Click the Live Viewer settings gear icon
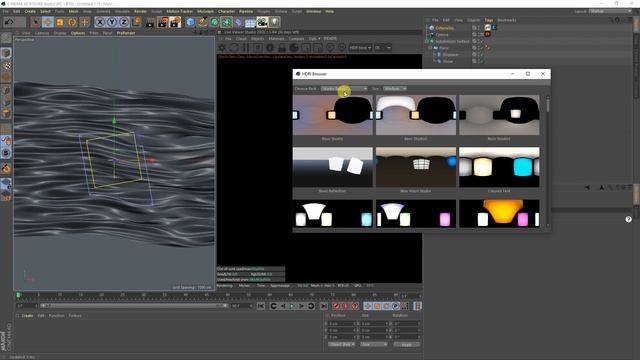The width and height of the screenshot is (640, 360). (222, 48)
